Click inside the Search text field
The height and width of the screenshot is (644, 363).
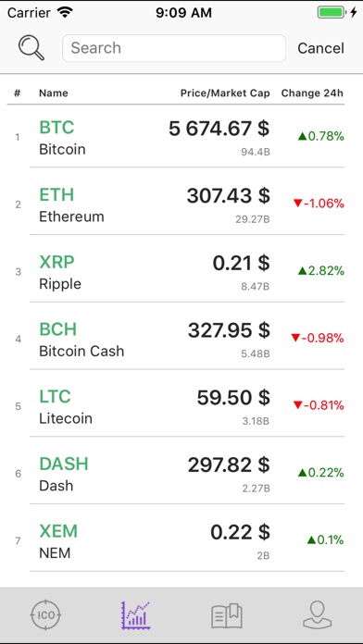(174, 48)
